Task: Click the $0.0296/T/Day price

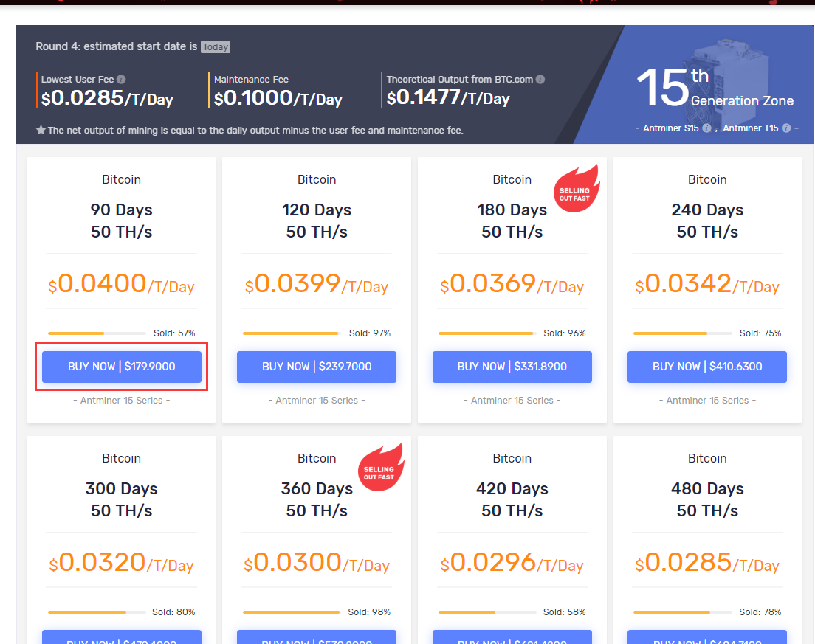Action: [x=512, y=563]
